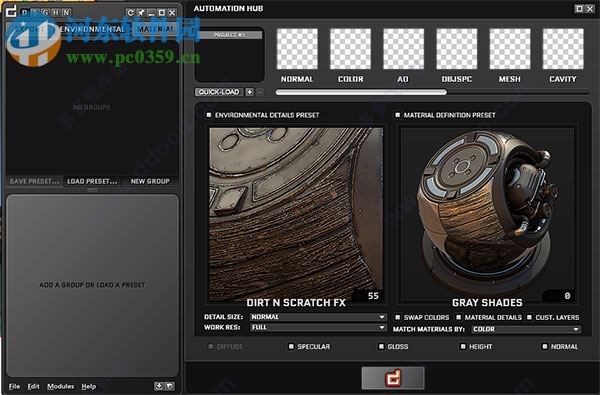Switch to the Material tab
600x395 pixels.
coord(155,29)
